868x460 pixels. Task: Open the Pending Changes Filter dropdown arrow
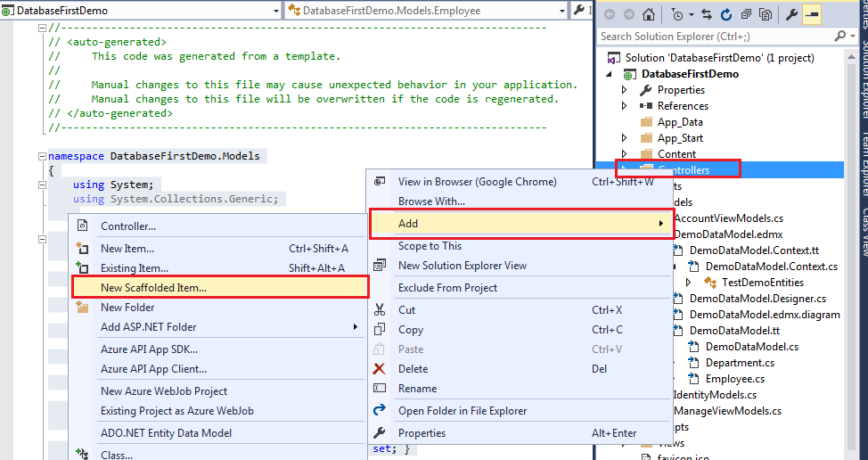coord(691,15)
